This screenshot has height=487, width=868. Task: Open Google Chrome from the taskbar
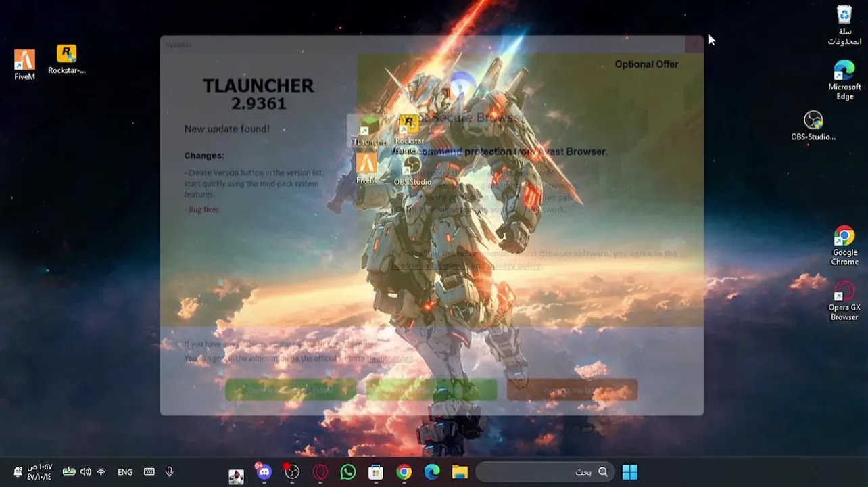click(404, 472)
